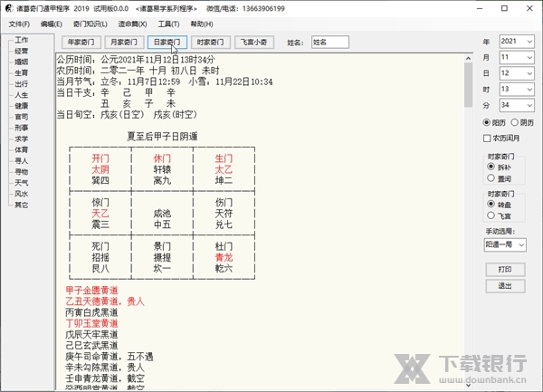
Task: Select 工作 in the left tree
Action: pyautogui.click(x=21, y=40)
